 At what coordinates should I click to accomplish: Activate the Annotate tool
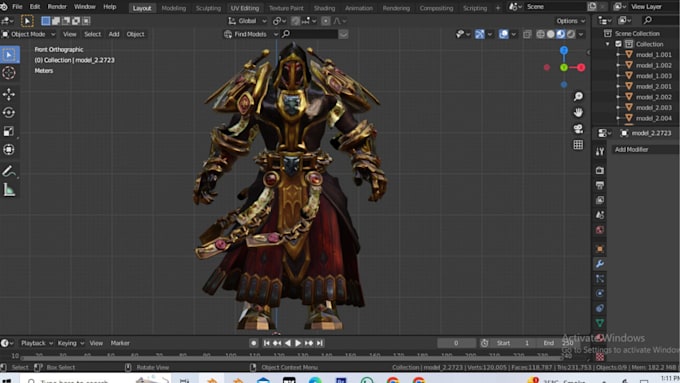point(9,171)
